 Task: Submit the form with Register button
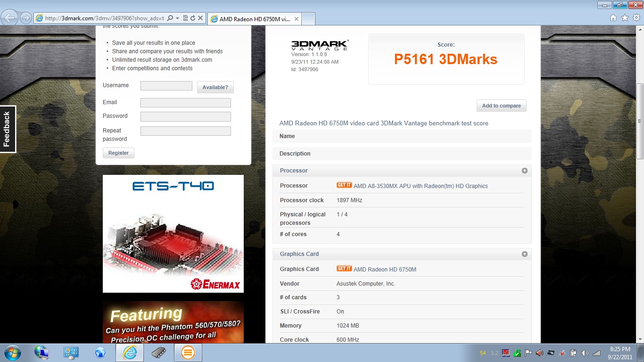pyautogui.click(x=118, y=153)
